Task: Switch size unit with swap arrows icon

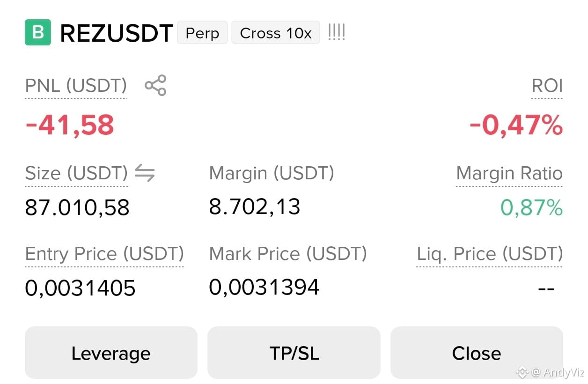Action: 145,173
